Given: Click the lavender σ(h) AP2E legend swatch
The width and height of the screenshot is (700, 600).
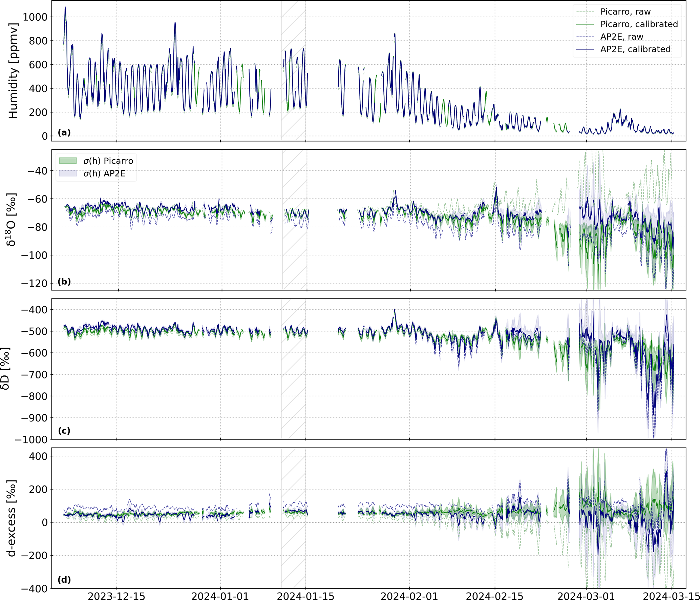Looking at the screenshot, I should click(68, 173).
